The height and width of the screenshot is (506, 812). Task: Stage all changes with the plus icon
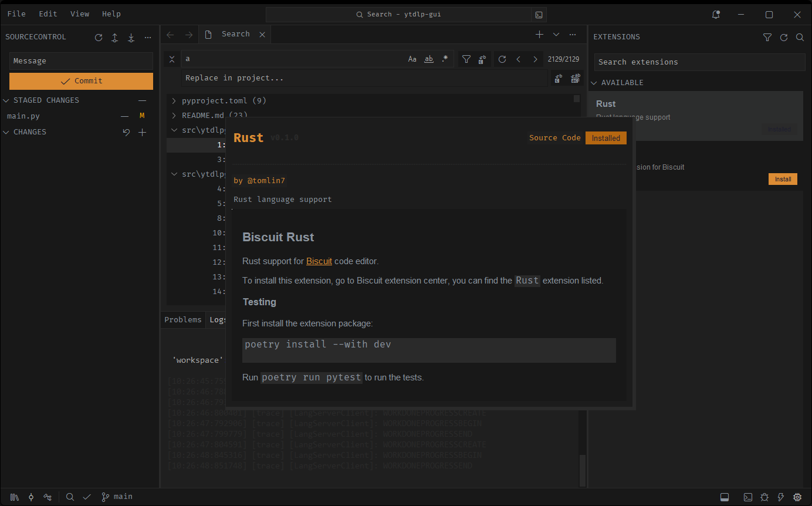point(142,133)
